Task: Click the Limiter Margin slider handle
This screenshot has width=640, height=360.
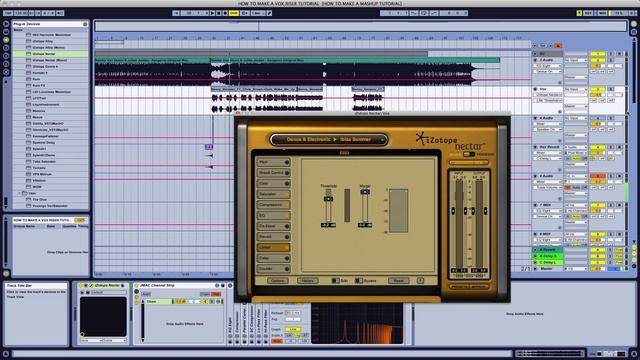Action: 365,192
